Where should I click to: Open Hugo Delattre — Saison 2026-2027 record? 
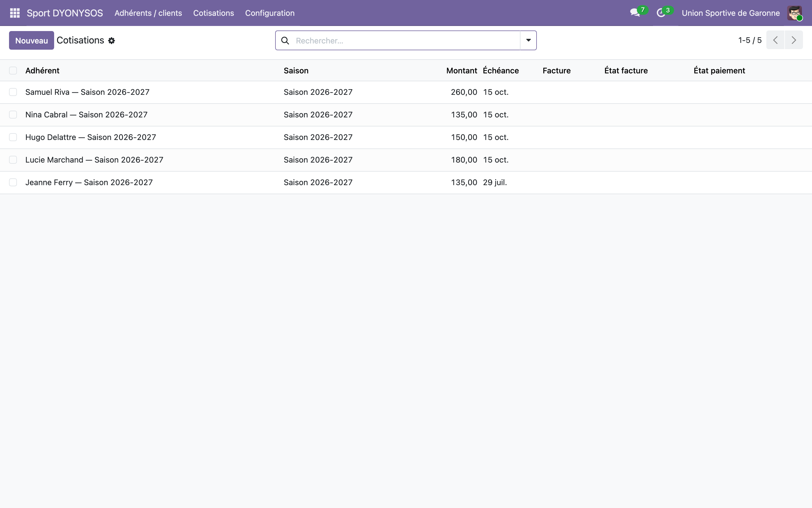pyautogui.click(x=91, y=137)
